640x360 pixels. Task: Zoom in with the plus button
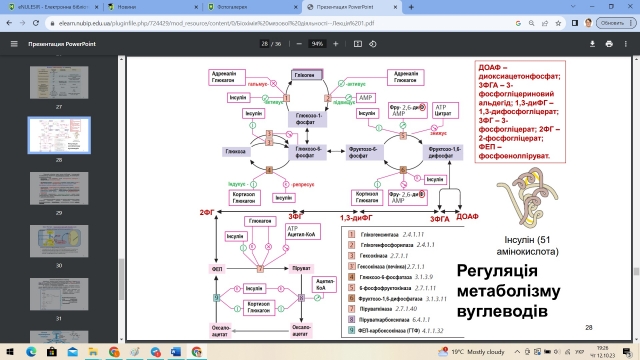pyautogui.click(x=336, y=44)
